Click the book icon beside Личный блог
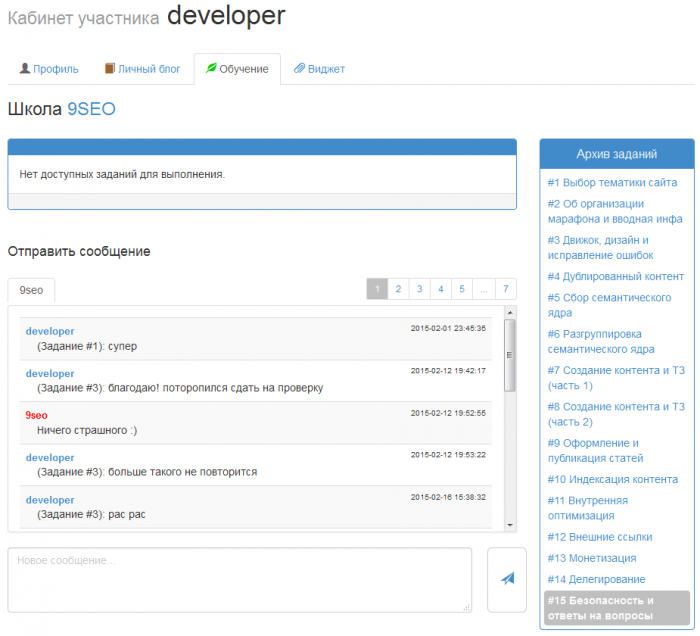The width and height of the screenshot is (700, 636). click(110, 69)
